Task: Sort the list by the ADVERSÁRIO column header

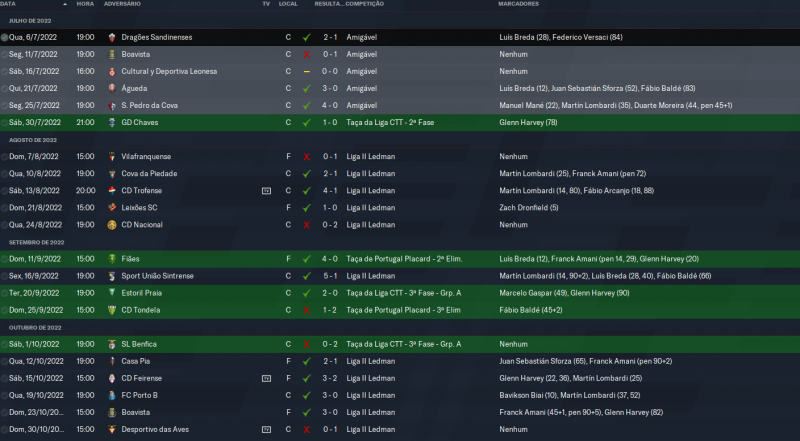Action: pyautogui.click(x=123, y=4)
